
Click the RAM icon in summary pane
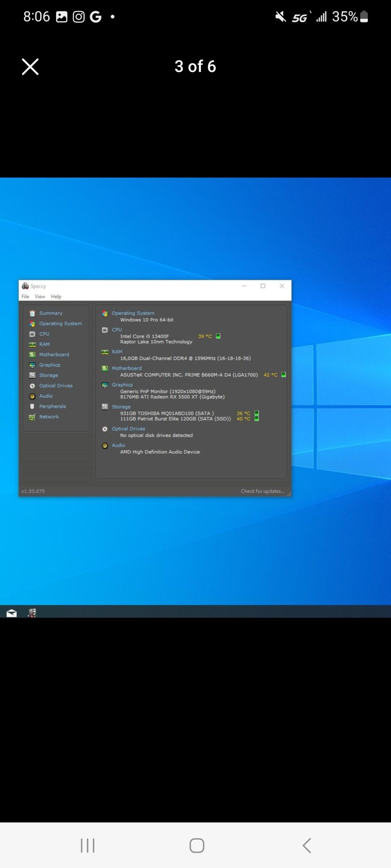click(105, 352)
